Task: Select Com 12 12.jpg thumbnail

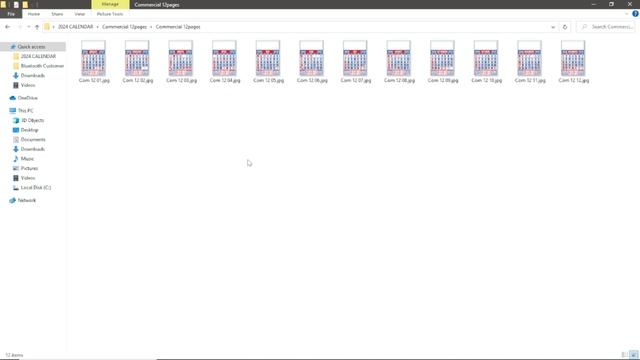Action: coord(573,58)
